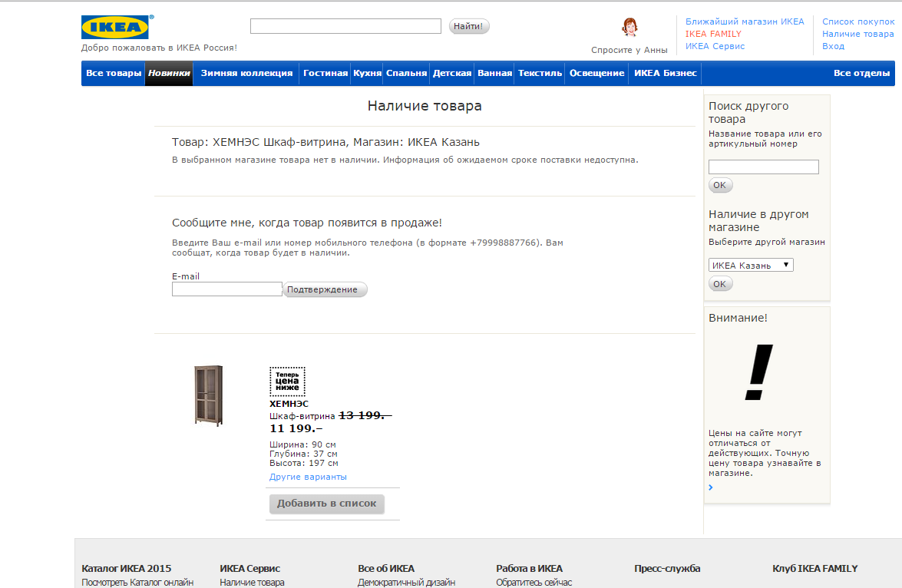Open footer Посмотреть Каталог онлайн link
902x588 pixels.
137,583
